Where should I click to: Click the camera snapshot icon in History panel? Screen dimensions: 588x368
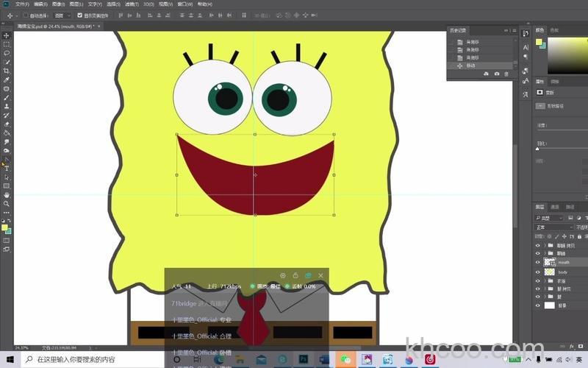click(x=497, y=74)
